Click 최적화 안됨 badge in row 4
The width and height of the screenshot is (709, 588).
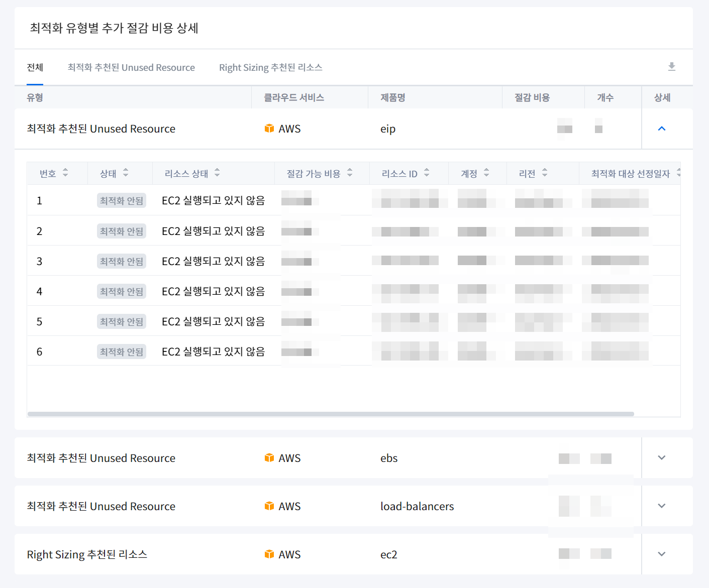122,292
